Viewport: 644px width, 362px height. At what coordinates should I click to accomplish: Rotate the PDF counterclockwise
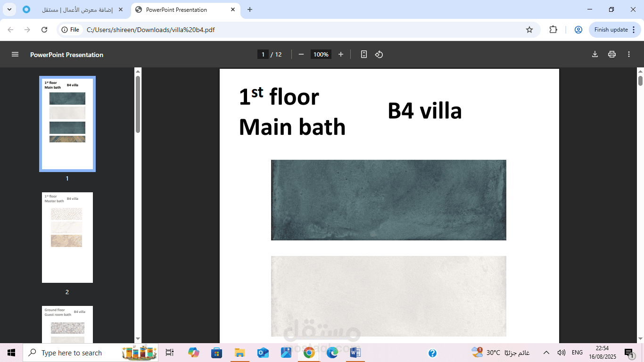coord(379,54)
